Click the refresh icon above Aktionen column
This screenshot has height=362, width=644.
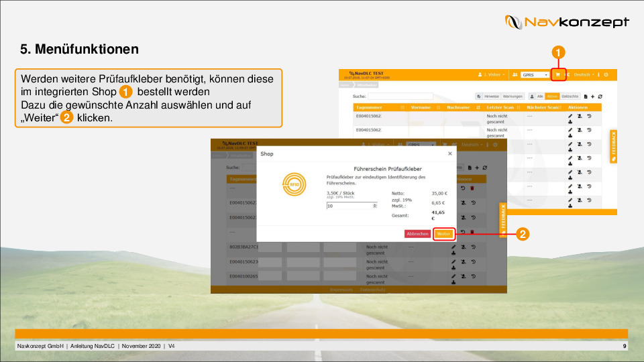600,97
